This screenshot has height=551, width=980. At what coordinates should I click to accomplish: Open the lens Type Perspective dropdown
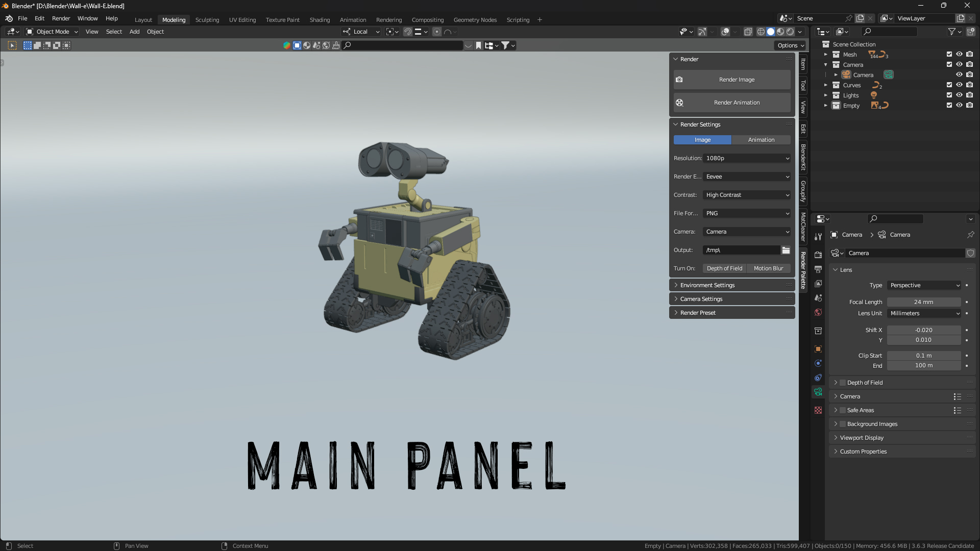coord(924,285)
